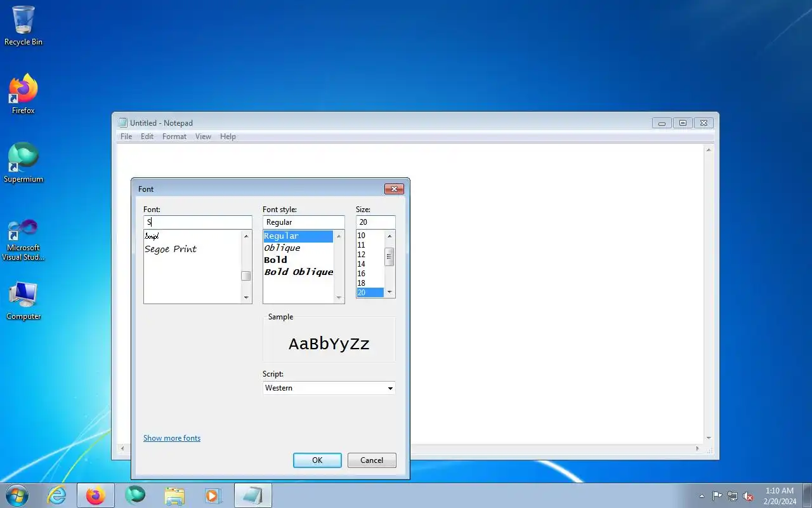Image resolution: width=812 pixels, height=508 pixels.
Task: Click the size list scrollbar thumb
Action: (x=390, y=257)
